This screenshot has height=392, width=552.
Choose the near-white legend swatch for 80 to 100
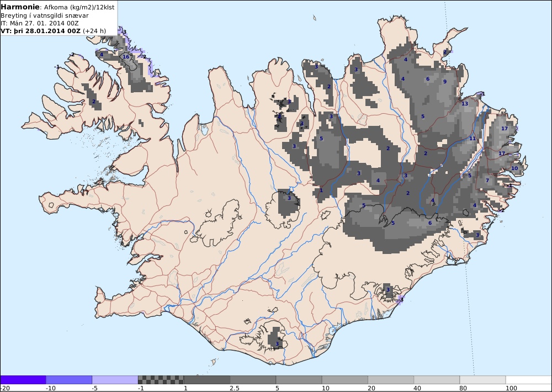click(x=482, y=380)
